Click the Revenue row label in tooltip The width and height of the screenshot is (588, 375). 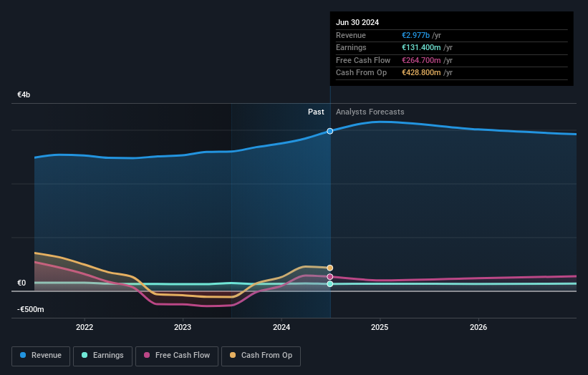pyautogui.click(x=351, y=35)
